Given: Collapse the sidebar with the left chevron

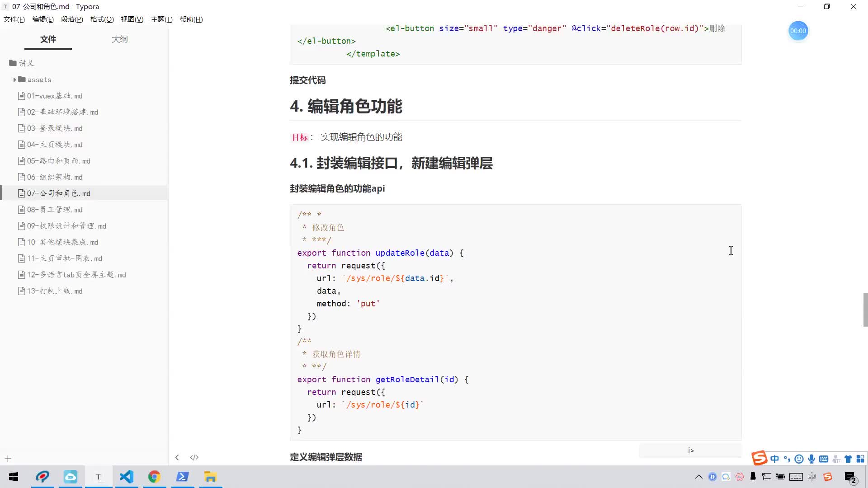Looking at the screenshot, I should [177, 457].
